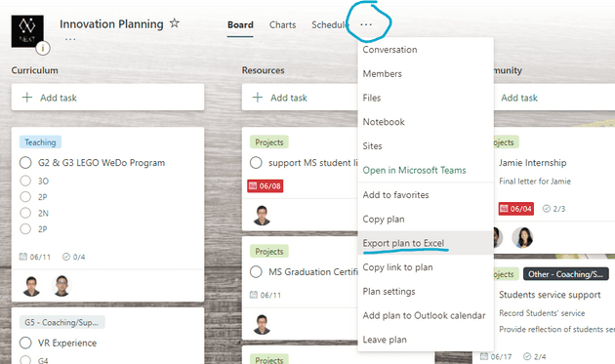The image size is (615, 364).
Task: Click the overdue 06/04 date badge
Action: click(x=516, y=209)
